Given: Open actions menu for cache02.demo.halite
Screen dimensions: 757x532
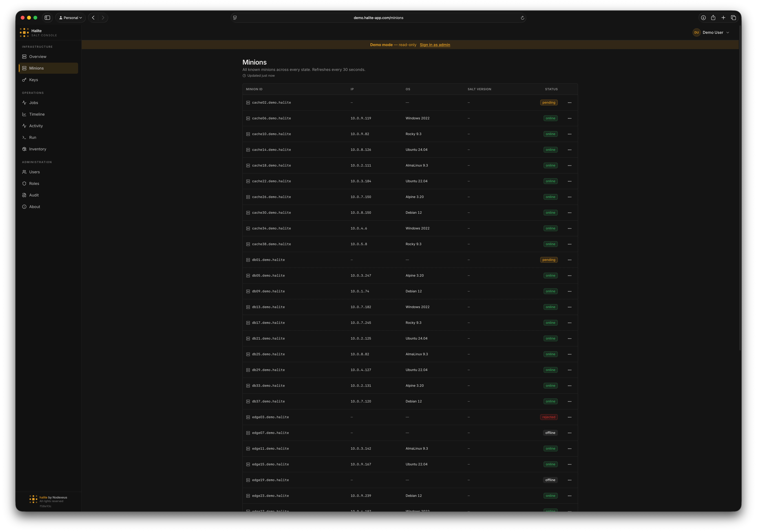Looking at the screenshot, I should tap(569, 103).
